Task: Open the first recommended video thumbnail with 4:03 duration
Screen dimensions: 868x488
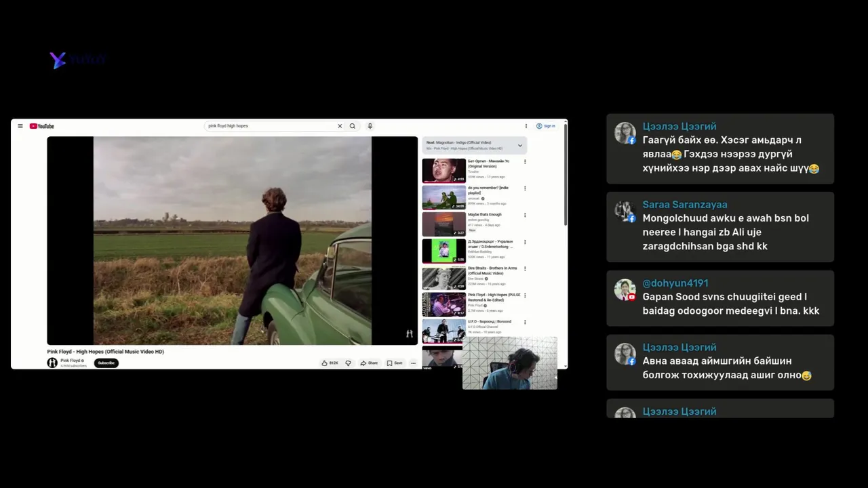Action: [444, 171]
